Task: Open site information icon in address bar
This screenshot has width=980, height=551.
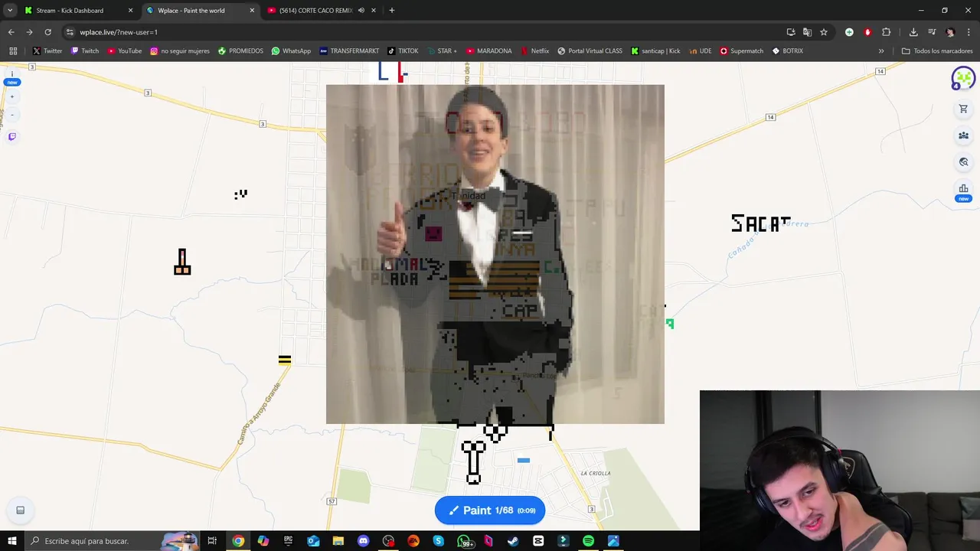Action: point(70,32)
